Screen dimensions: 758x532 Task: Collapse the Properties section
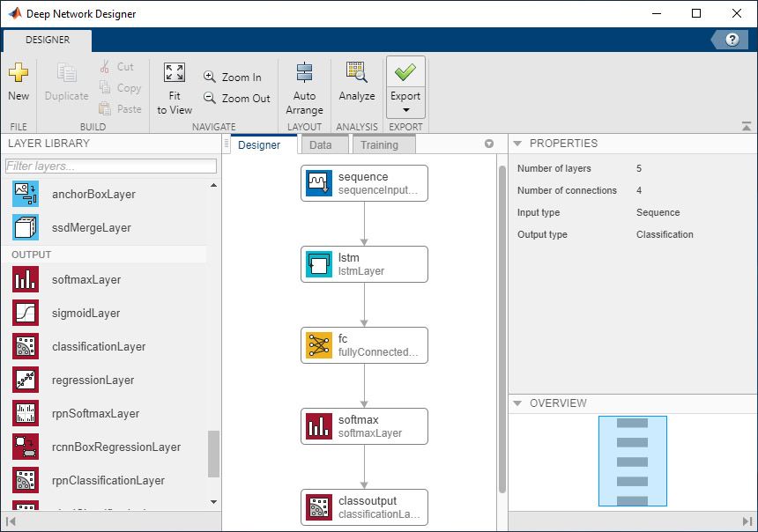[516, 143]
